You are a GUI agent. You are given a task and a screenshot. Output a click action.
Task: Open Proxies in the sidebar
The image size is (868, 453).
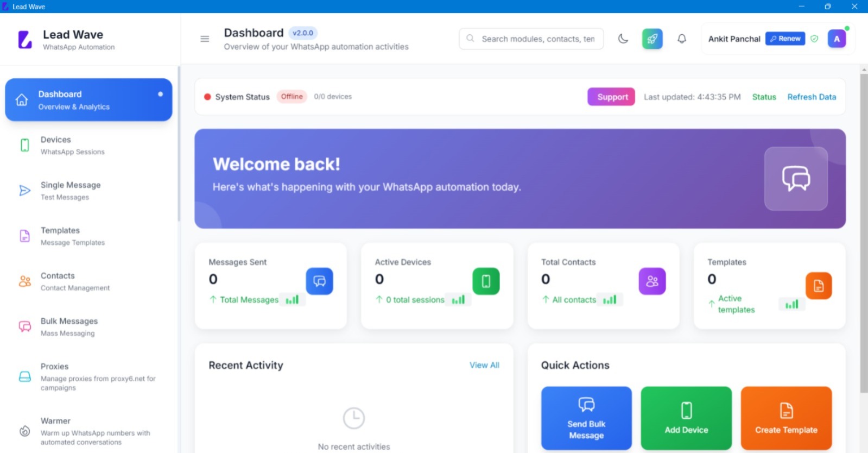(88, 376)
